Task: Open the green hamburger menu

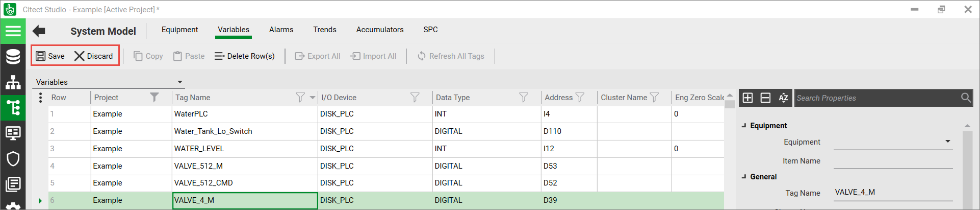Action: (13, 31)
